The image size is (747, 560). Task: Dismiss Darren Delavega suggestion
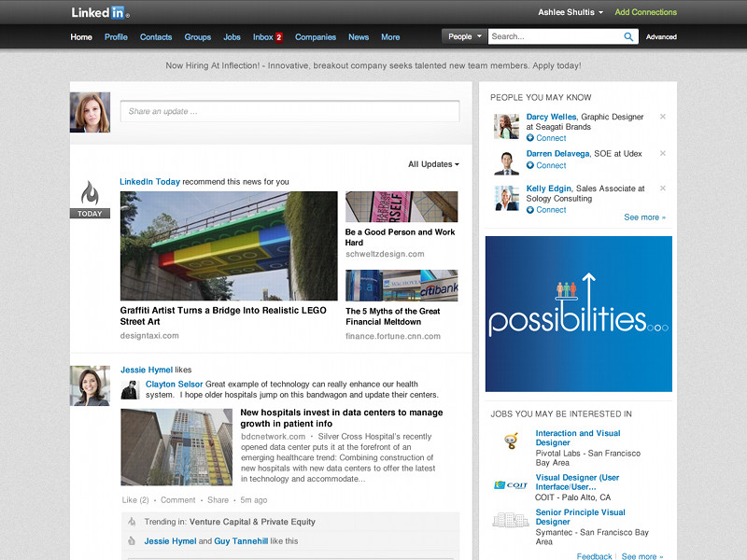click(x=663, y=153)
